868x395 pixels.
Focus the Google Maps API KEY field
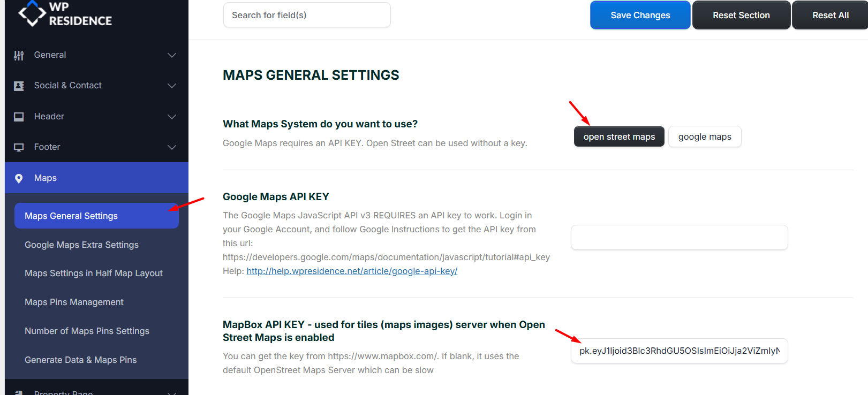[679, 237]
